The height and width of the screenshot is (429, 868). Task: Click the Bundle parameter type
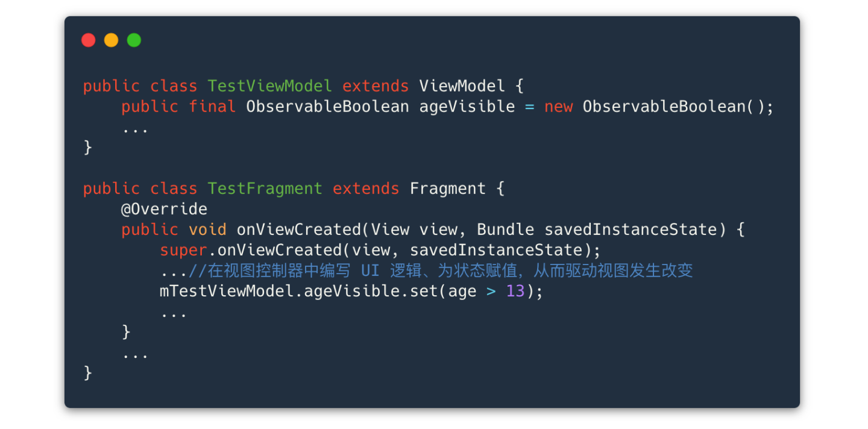tap(506, 230)
